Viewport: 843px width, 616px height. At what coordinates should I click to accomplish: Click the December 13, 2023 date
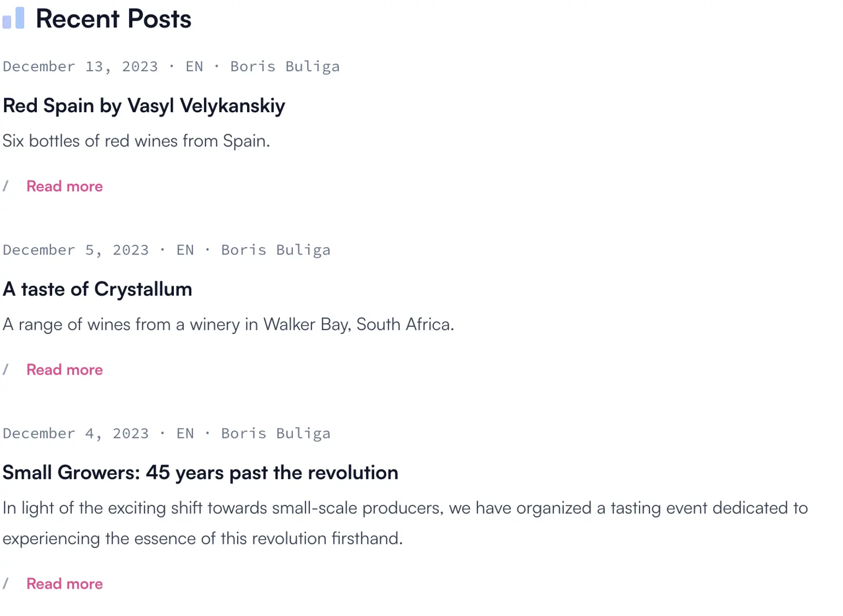click(x=80, y=66)
